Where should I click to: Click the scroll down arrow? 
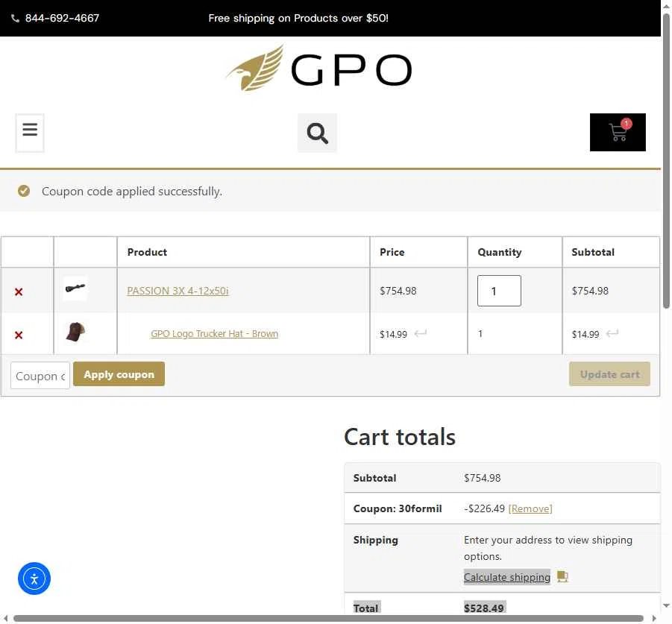[x=667, y=605]
